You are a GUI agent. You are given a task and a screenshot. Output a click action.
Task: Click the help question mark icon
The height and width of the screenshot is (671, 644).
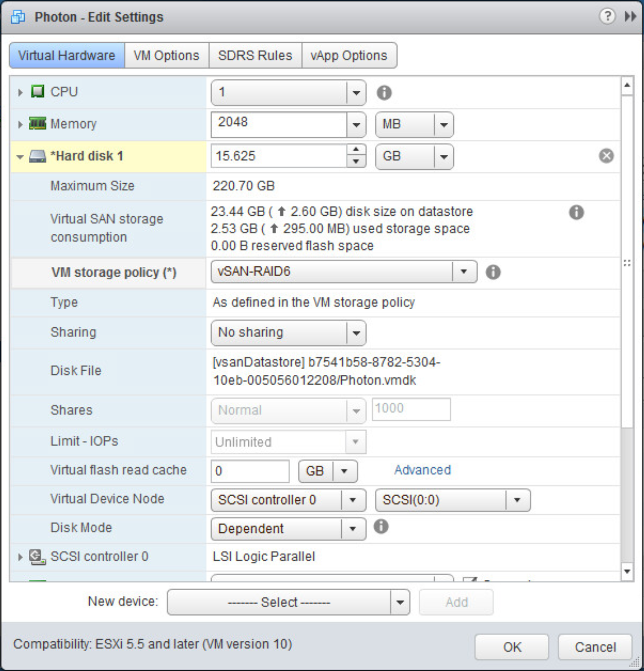(x=607, y=17)
